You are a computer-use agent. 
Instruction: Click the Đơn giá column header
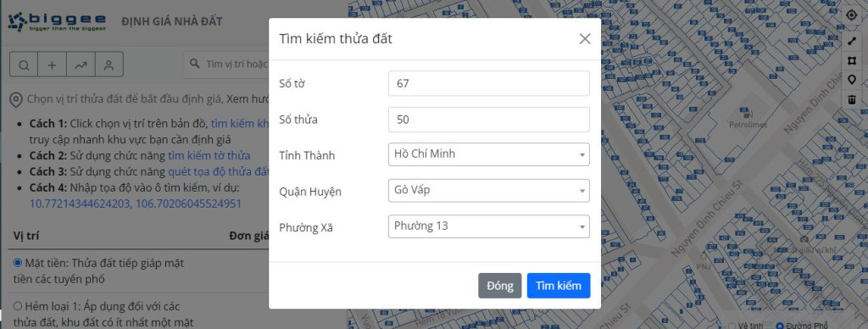point(248,236)
